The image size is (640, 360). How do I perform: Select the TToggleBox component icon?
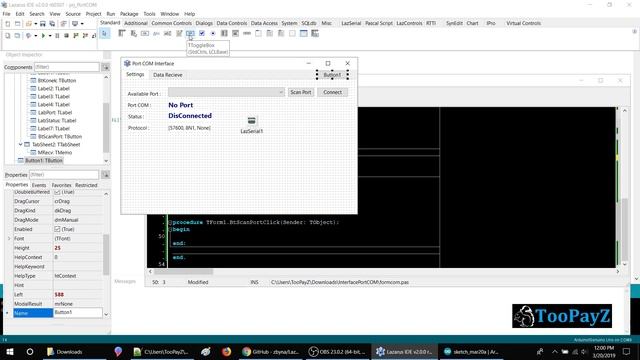click(x=190, y=33)
